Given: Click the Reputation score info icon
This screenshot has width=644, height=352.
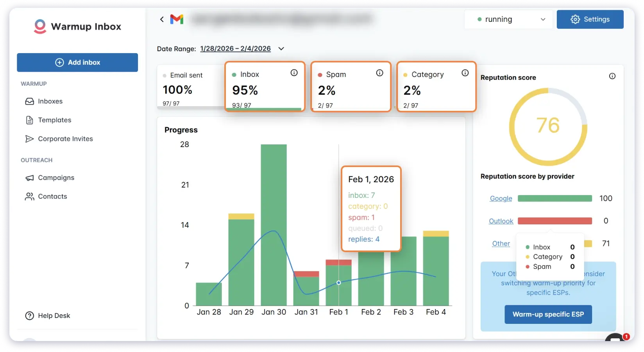Looking at the screenshot, I should pos(612,76).
